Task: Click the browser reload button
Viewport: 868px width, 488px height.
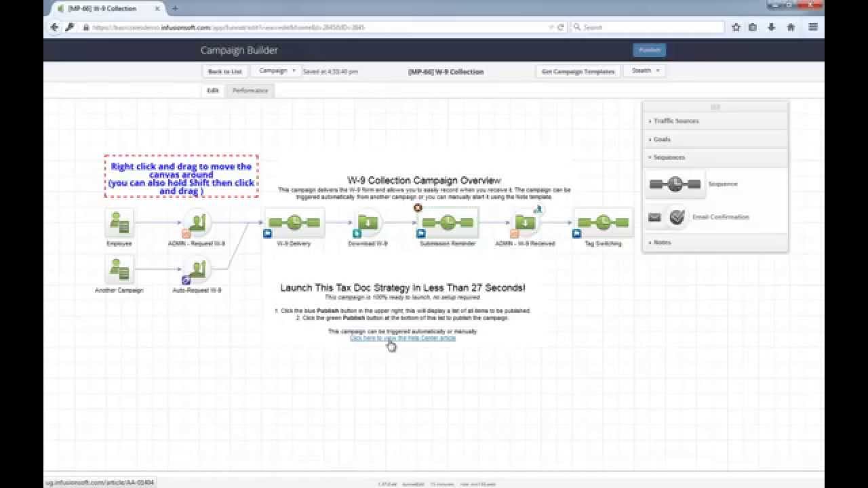Action: [561, 27]
